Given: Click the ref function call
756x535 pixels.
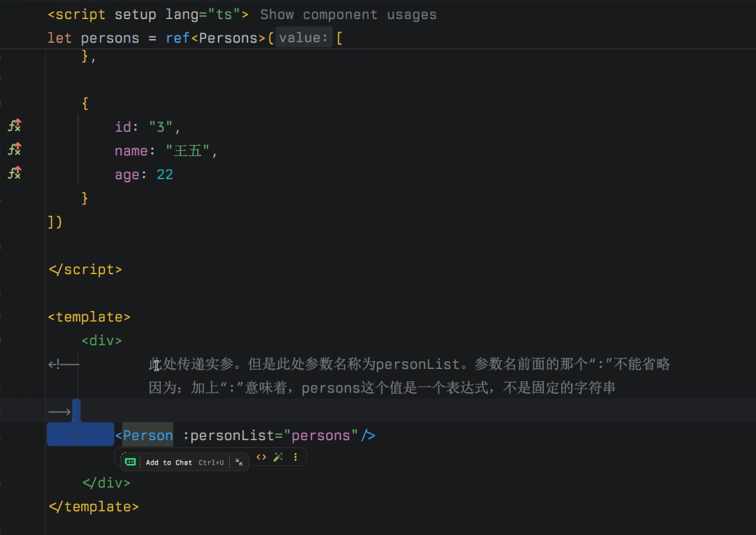Looking at the screenshot, I should (177, 38).
